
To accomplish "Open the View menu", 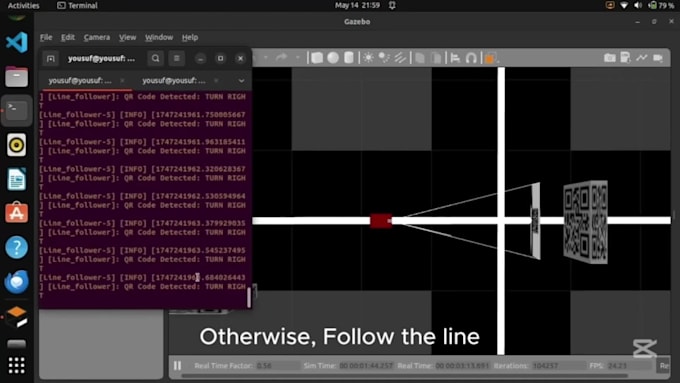I will (128, 37).
